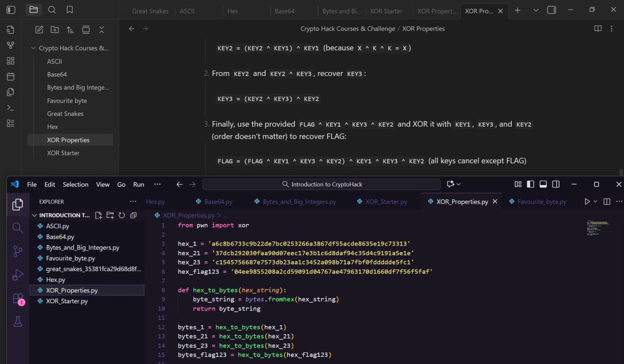Change sort order in Obsidian explorer
Screen dimensions: 624x364
[70, 30]
